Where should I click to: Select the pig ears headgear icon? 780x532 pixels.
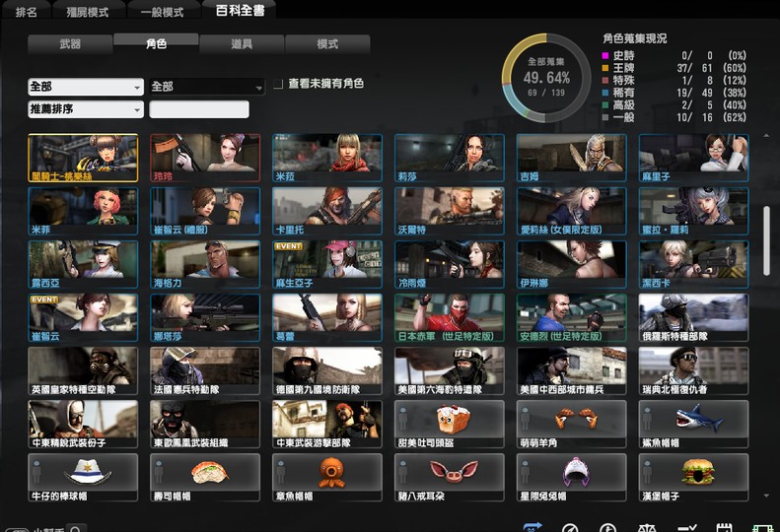(450, 477)
